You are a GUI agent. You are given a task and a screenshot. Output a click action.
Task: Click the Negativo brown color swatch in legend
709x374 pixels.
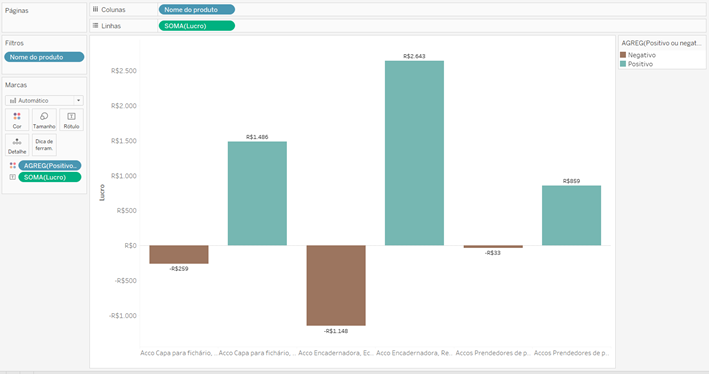coord(623,55)
